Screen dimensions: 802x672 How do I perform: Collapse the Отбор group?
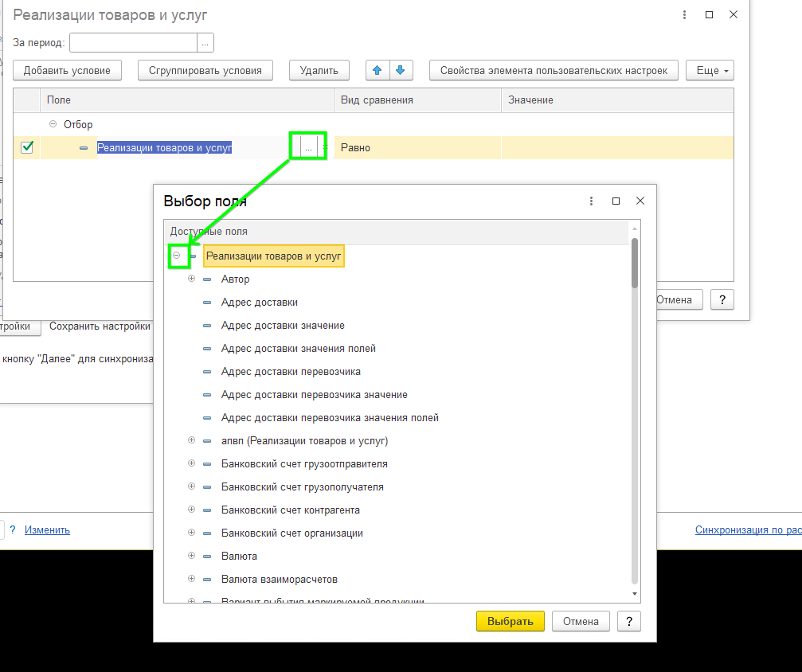coord(53,124)
